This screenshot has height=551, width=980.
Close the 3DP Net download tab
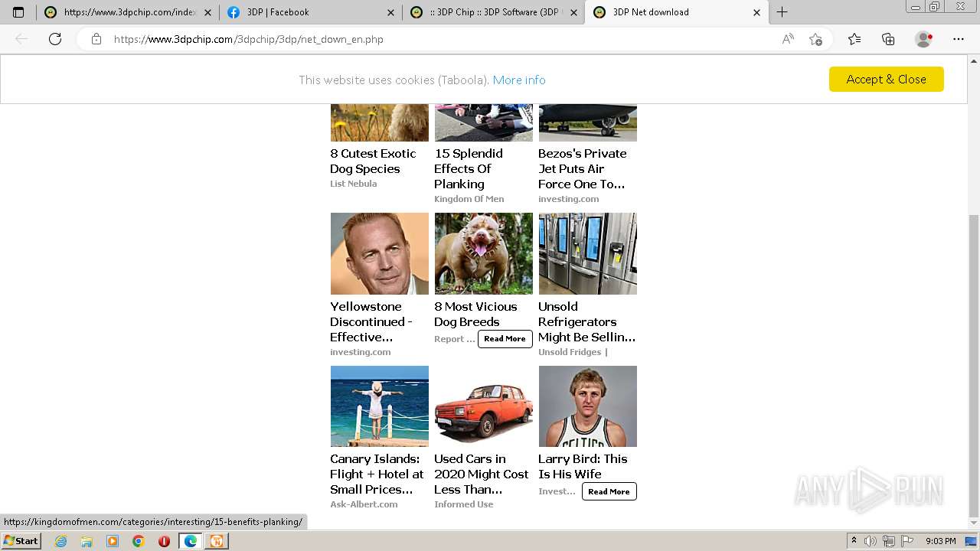point(756,12)
